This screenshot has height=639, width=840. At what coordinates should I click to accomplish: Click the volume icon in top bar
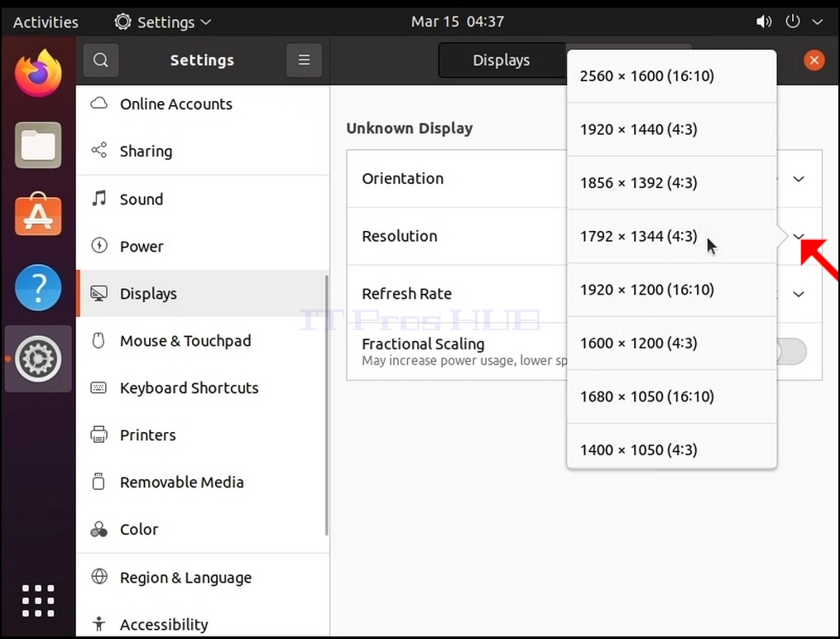pyautogui.click(x=763, y=22)
